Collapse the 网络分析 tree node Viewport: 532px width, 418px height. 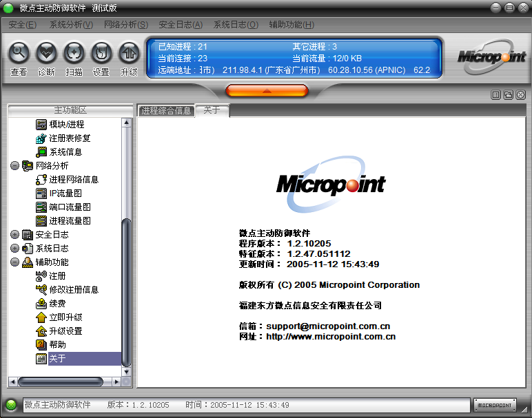(x=15, y=166)
